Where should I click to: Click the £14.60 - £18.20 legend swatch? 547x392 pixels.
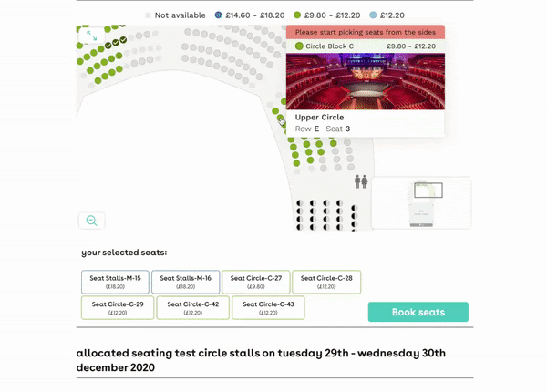coord(219,15)
